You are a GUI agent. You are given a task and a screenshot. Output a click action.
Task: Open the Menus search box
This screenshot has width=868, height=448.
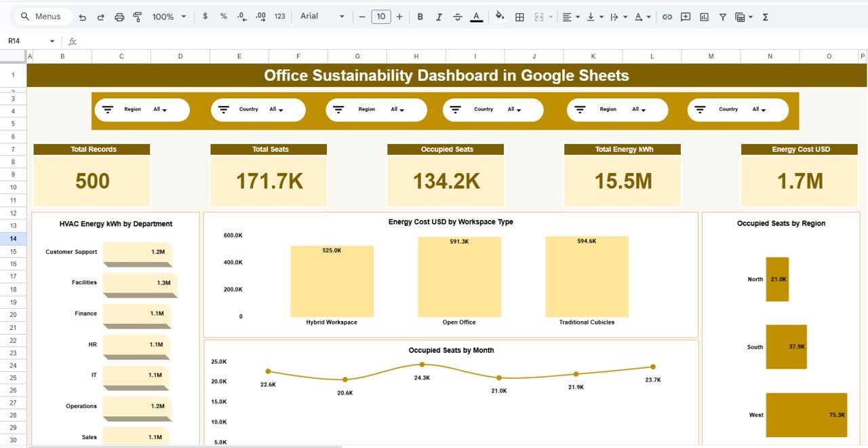click(x=42, y=16)
